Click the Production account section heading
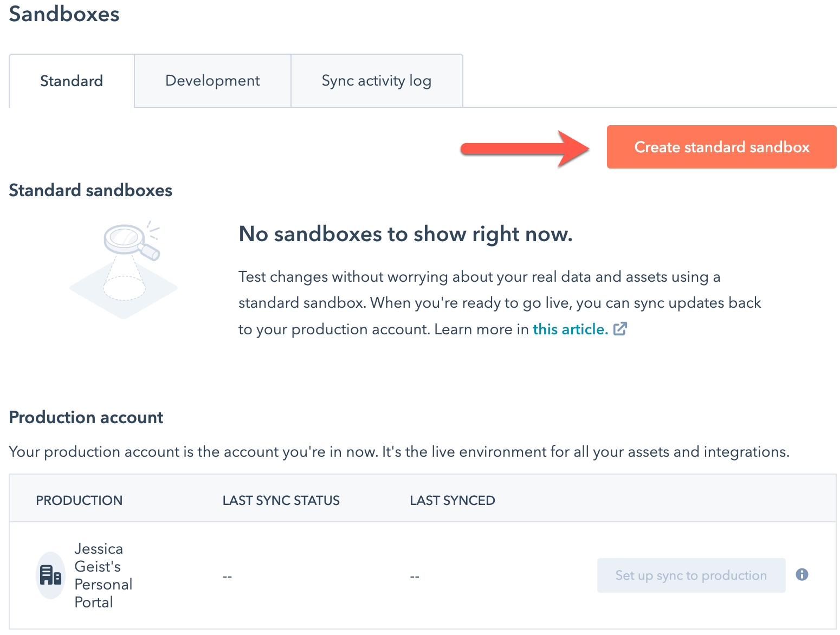Image resolution: width=840 pixels, height=635 pixels. 86,417
